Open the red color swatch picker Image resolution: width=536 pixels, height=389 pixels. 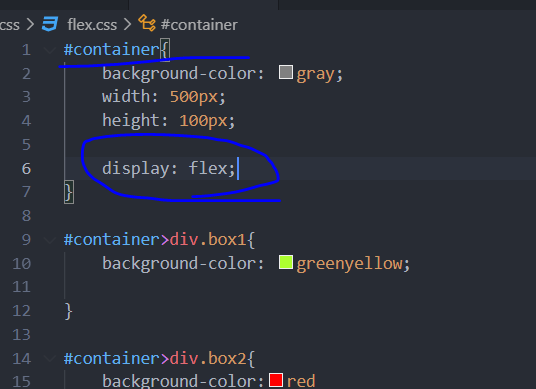(276, 380)
